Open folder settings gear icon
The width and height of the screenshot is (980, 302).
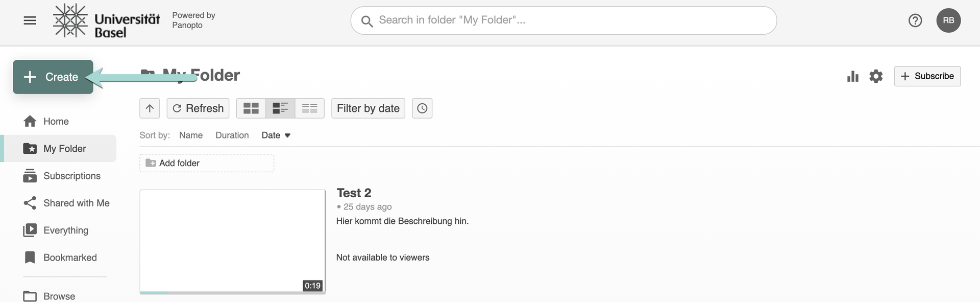tap(876, 77)
